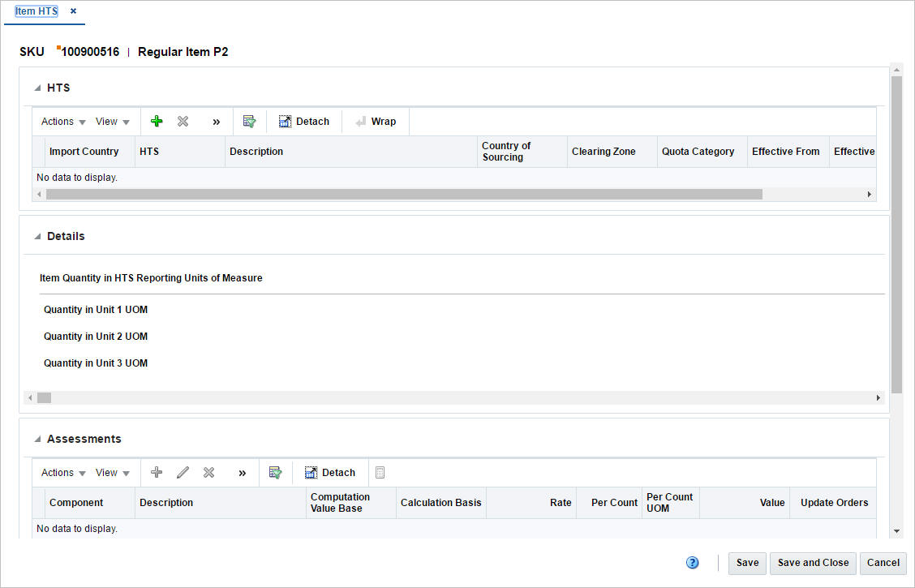Open Actions menu in HTS section
Viewport: 915px width, 588px height.
click(63, 122)
